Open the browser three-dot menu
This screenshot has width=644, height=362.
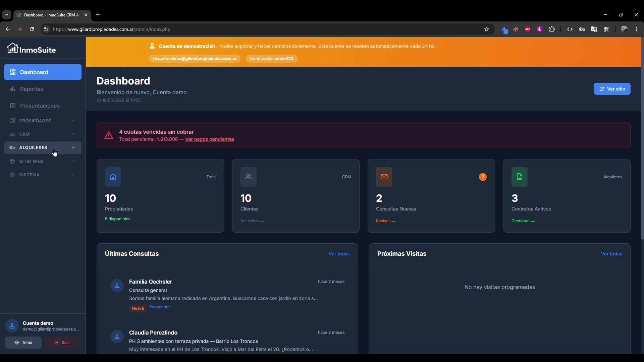tap(637, 29)
